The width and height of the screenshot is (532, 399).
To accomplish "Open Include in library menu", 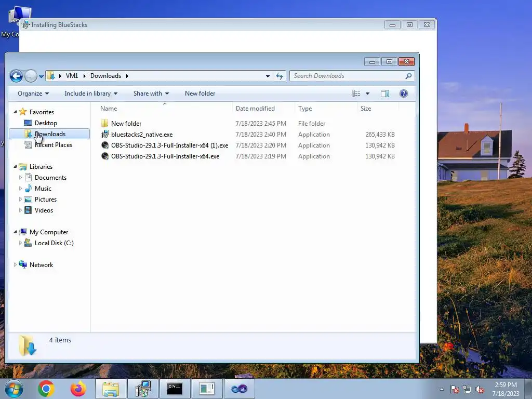I will click(x=91, y=94).
